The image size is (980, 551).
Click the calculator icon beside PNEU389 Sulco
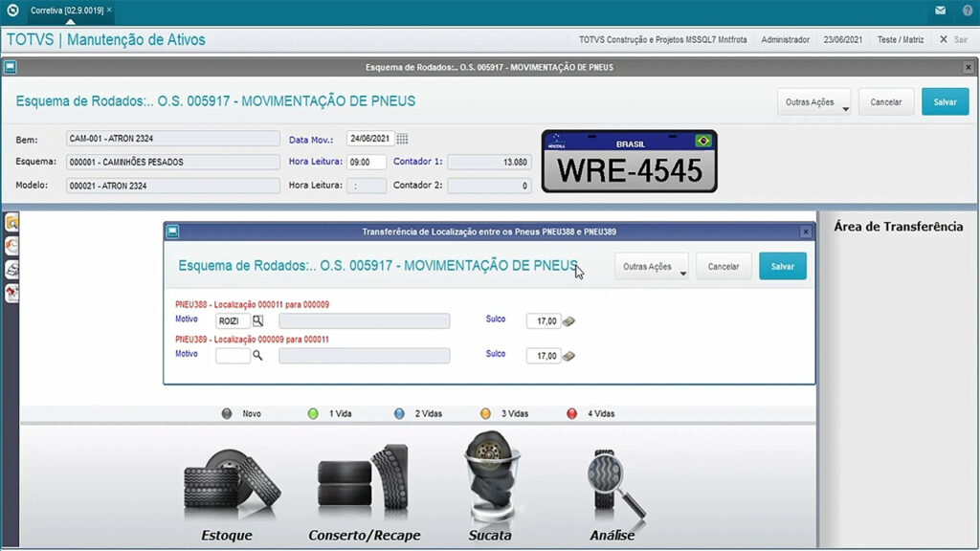568,356
